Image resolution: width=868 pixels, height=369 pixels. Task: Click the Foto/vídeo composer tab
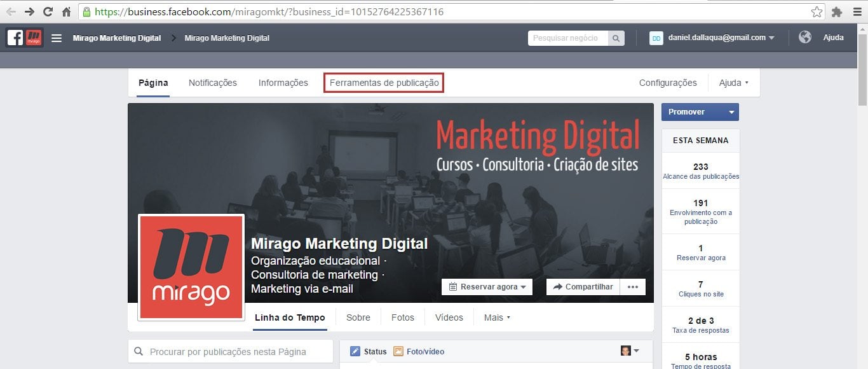coord(419,351)
